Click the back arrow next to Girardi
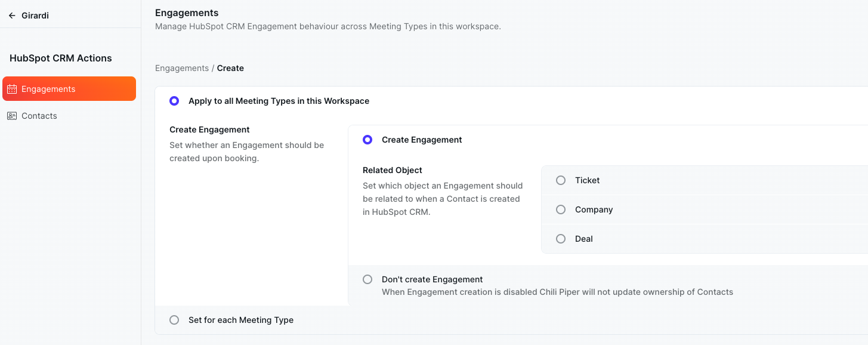Image resolution: width=868 pixels, height=345 pixels. tap(12, 16)
